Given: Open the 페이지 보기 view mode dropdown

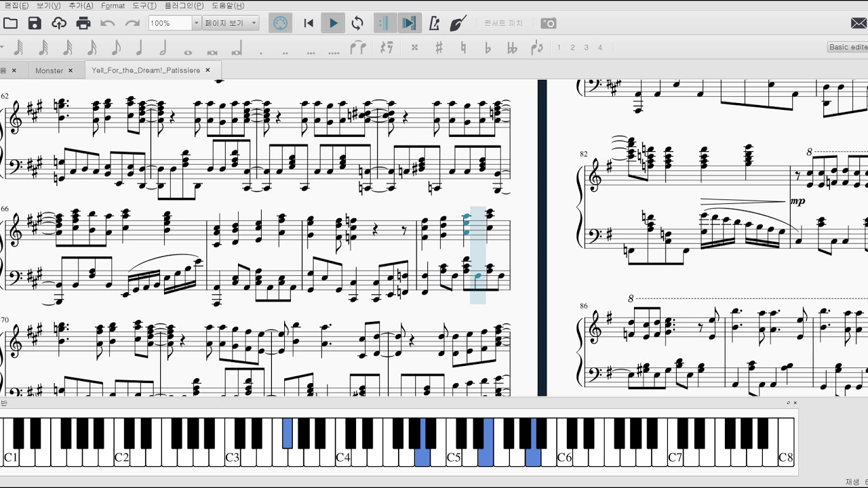Looking at the screenshot, I should pyautogui.click(x=231, y=23).
